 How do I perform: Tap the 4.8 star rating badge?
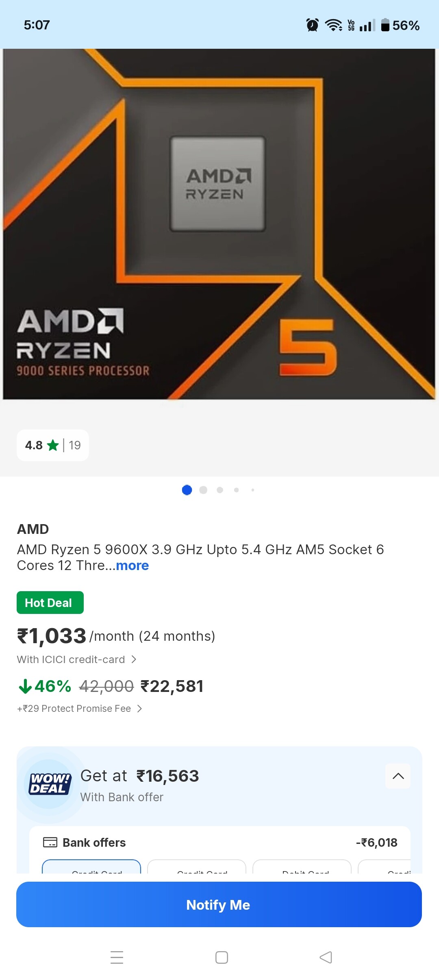53,445
